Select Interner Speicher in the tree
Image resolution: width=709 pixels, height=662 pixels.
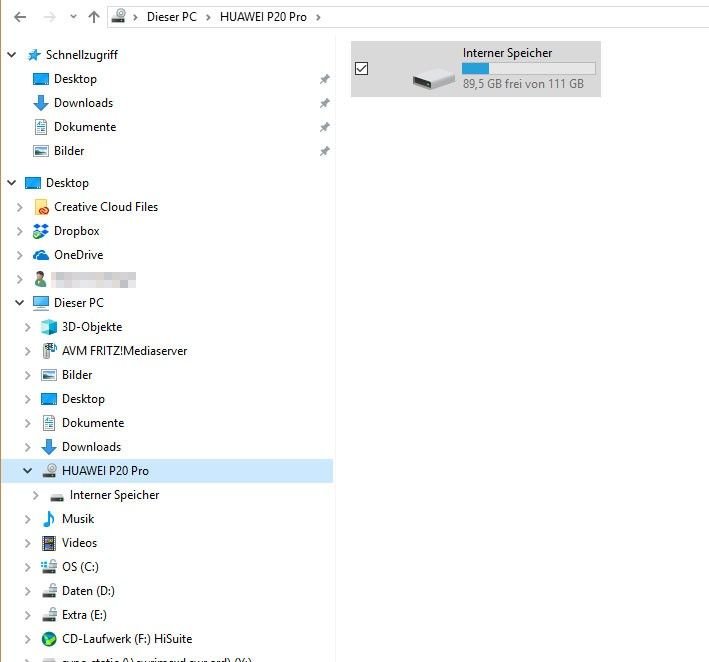point(114,495)
